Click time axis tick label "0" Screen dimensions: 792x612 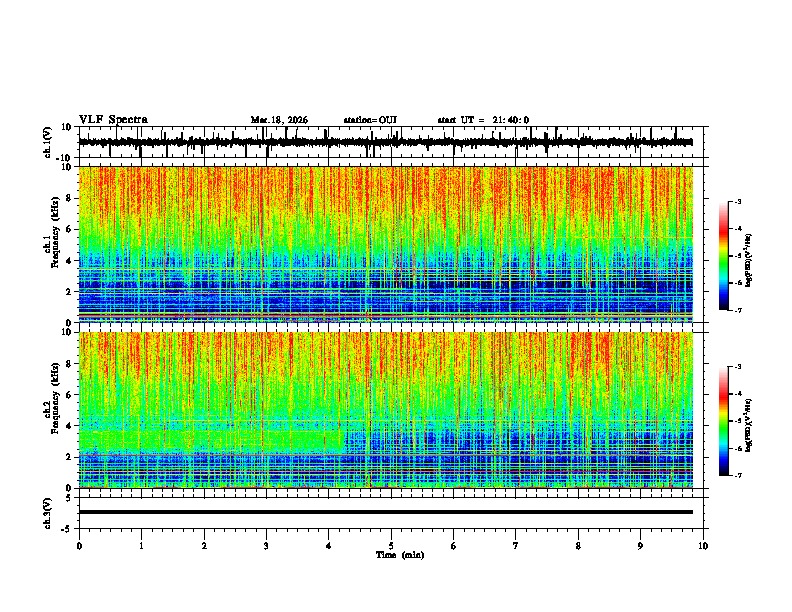coord(79,546)
